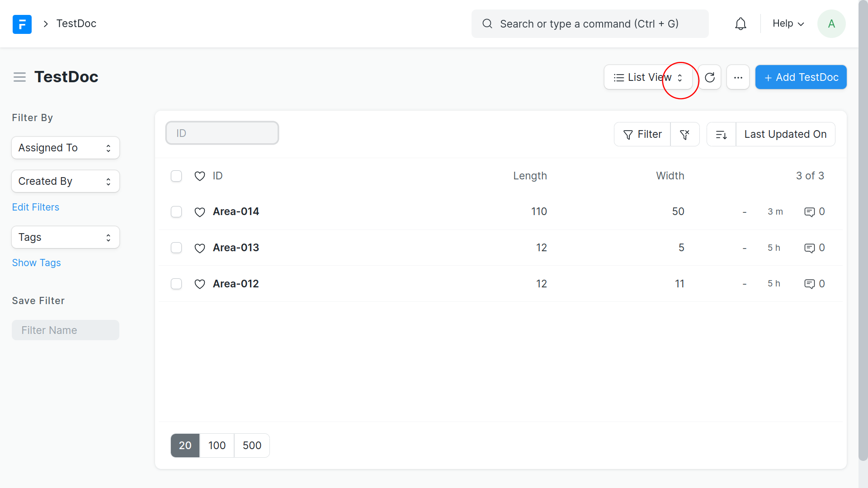Screen dimensions: 868x488
Task: Click the clear filters icon
Action: [x=684, y=134]
